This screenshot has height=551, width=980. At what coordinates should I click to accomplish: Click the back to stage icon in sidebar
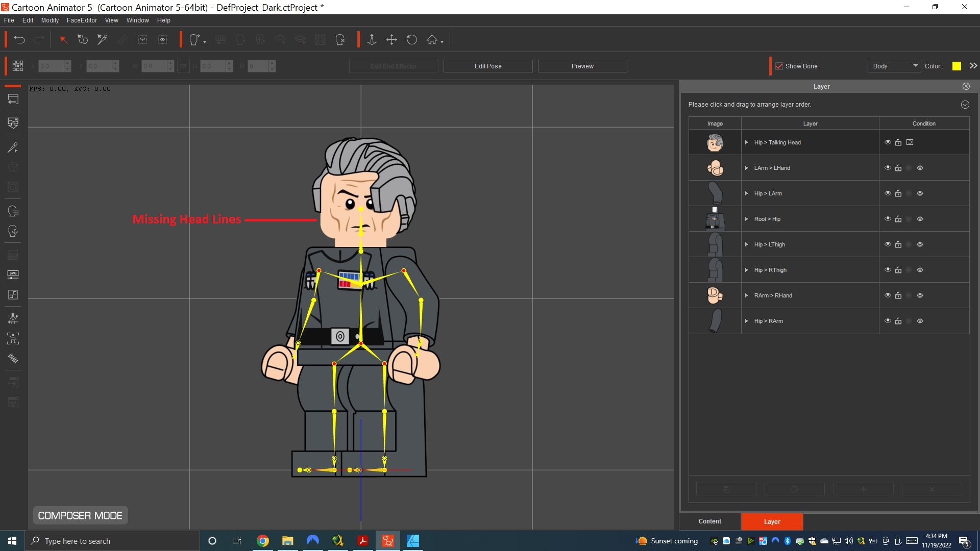pos(13,99)
